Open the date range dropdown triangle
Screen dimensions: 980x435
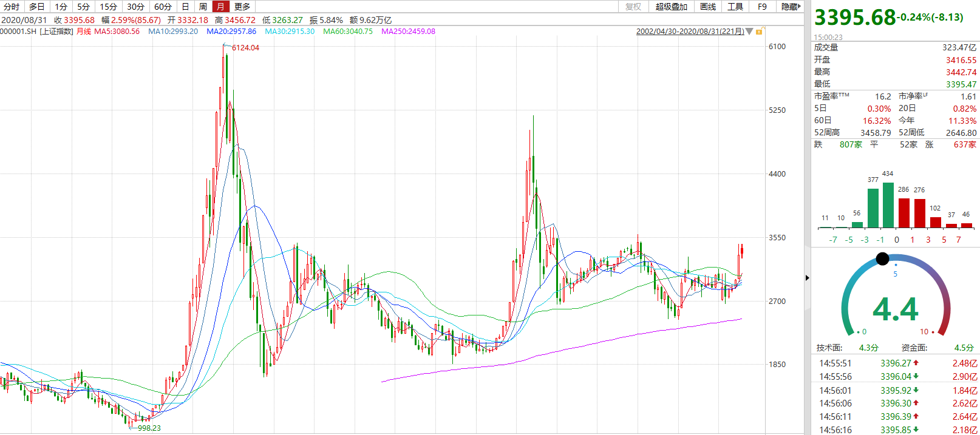point(749,32)
